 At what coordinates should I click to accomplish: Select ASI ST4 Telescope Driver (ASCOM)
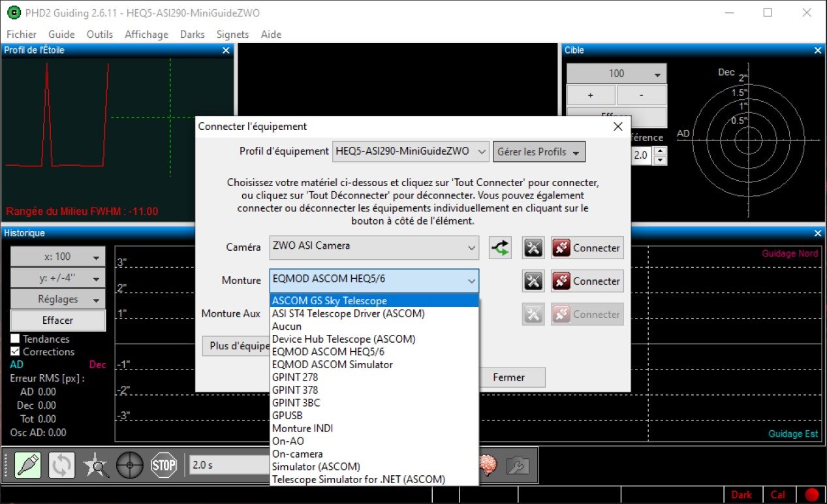(x=374, y=313)
